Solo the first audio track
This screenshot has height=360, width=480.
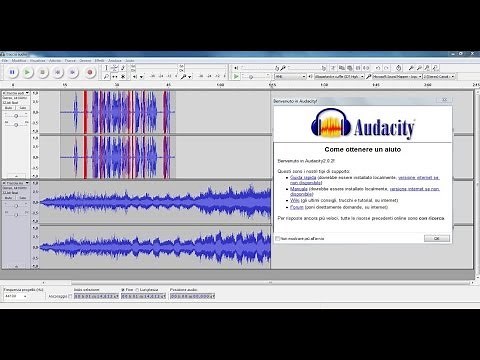(23, 108)
